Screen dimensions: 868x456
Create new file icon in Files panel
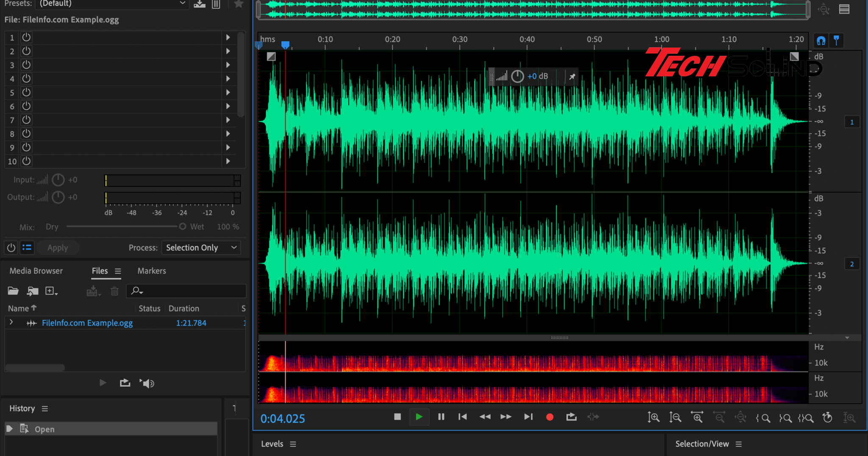(51, 291)
